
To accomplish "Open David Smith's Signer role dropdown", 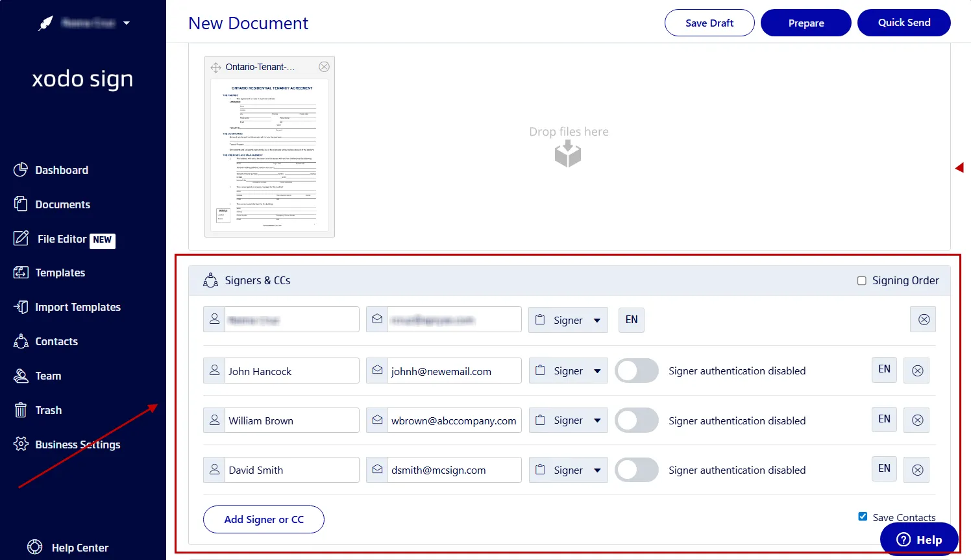I will click(x=569, y=470).
